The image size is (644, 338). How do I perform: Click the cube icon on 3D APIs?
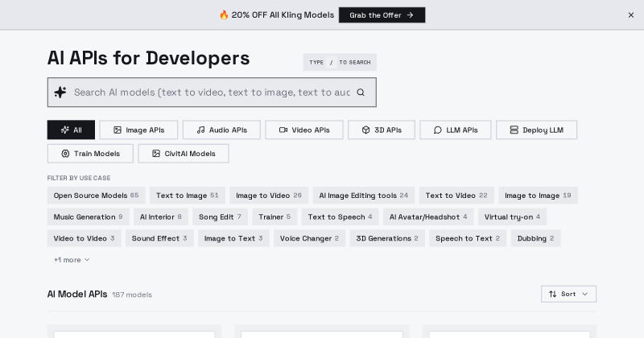[x=366, y=130]
